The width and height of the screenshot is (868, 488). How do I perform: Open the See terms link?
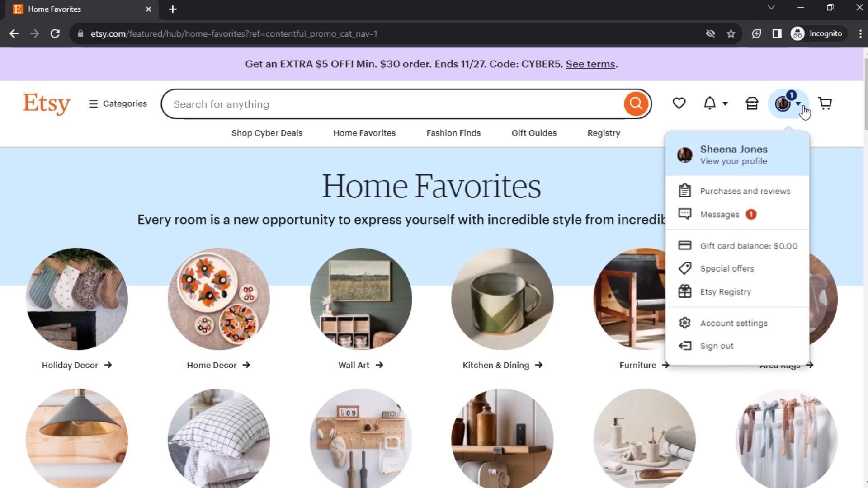(590, 64)
